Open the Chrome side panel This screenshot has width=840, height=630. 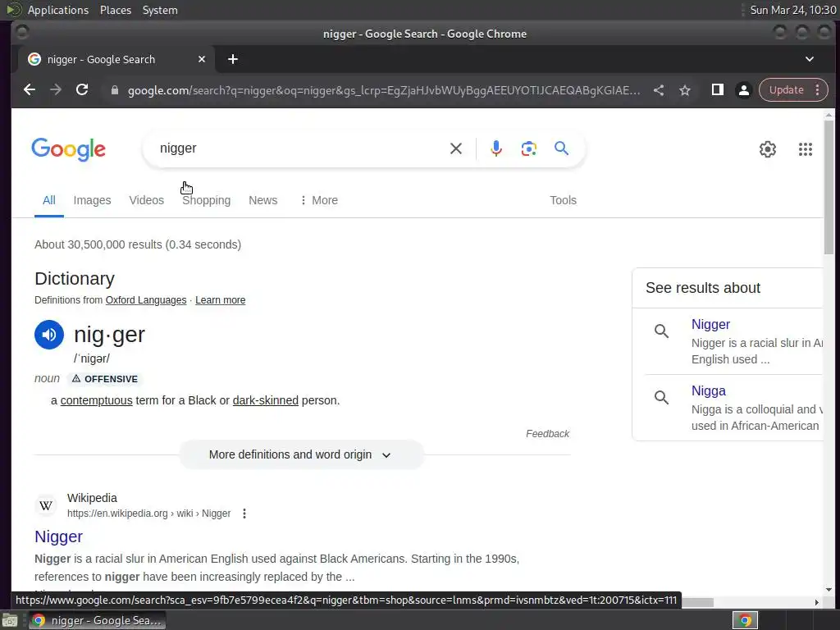pos(717,90)
